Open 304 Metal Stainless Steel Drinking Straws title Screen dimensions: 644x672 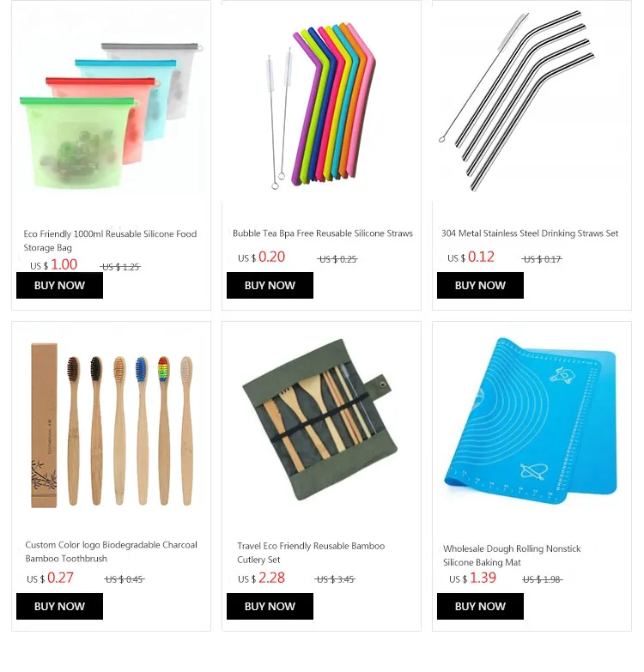coord(530,233)
